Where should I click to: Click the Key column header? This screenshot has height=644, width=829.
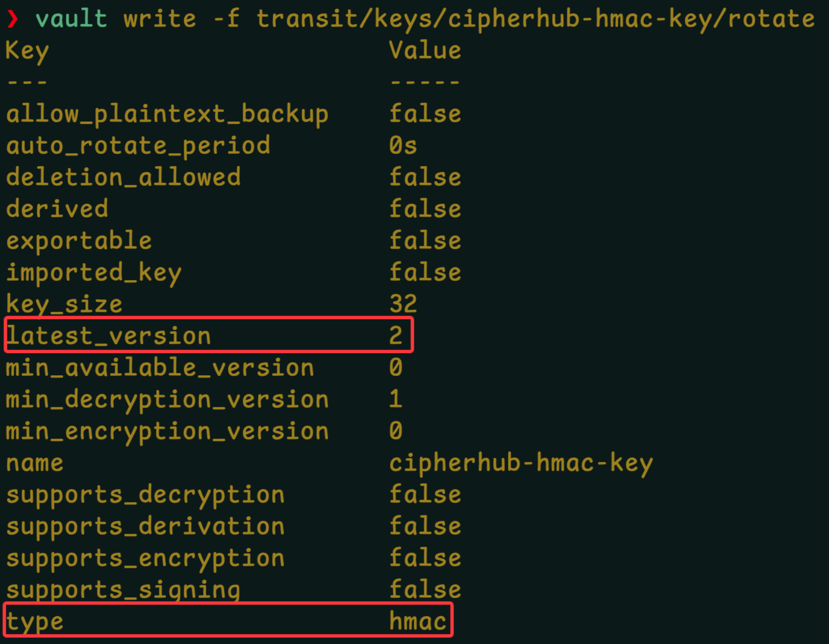[27, 51]
